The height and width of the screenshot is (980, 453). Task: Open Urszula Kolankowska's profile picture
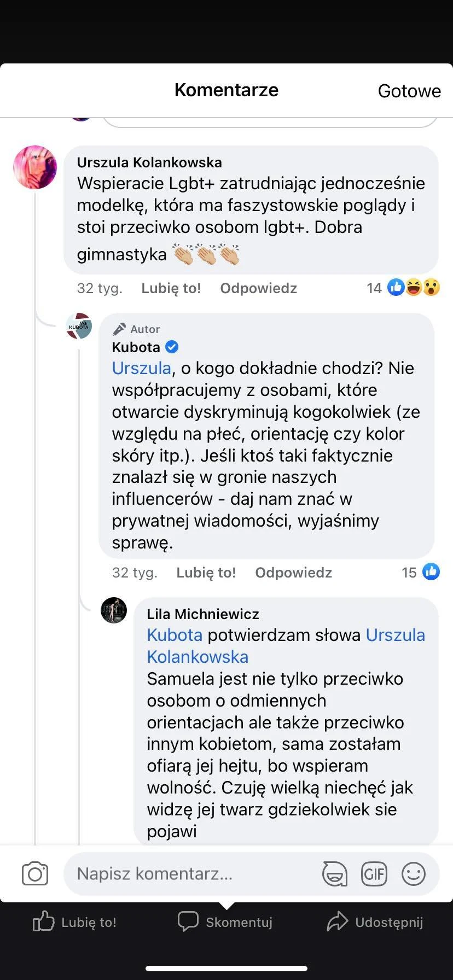coord(35,167)
